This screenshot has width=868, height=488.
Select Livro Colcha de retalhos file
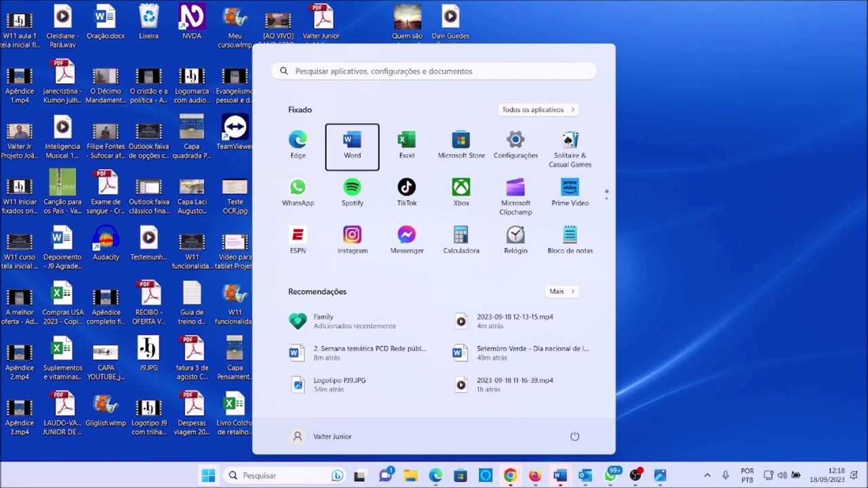[235, 413]
